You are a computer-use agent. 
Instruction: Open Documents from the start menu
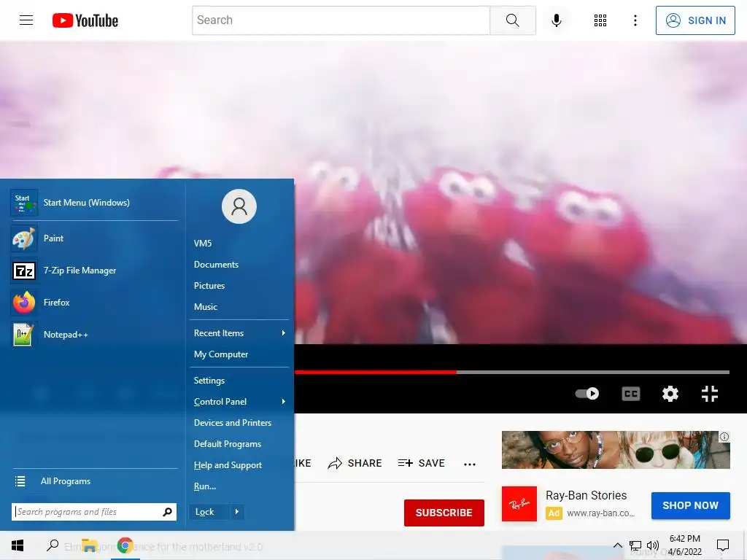point(216,265)
